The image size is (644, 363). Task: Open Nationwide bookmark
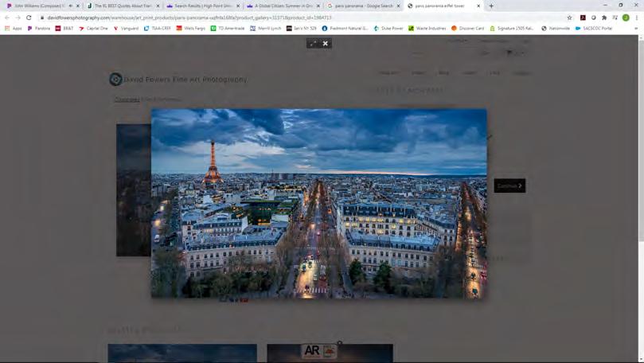point(556,29)
